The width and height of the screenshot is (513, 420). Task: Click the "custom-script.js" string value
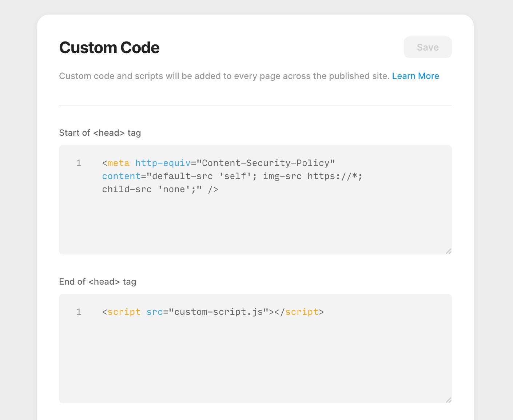pos(218,312)
